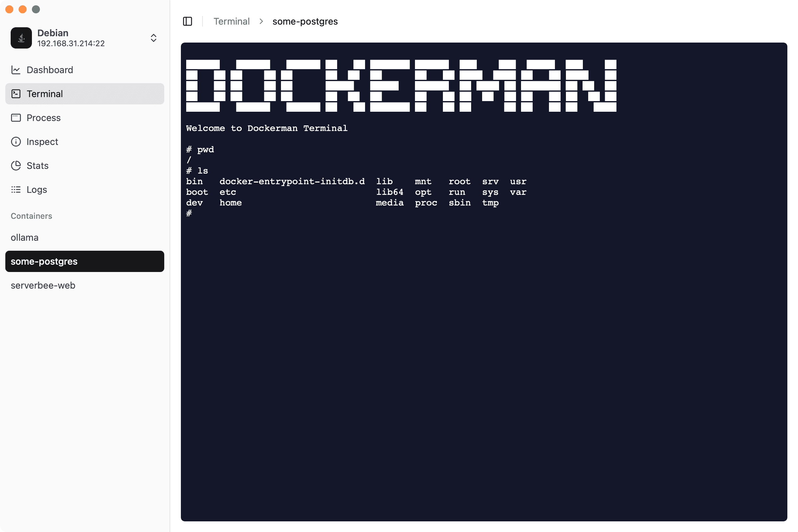Switch to the Process view
This screenshot has height=532, width=798.
click(x=44, y=118)
